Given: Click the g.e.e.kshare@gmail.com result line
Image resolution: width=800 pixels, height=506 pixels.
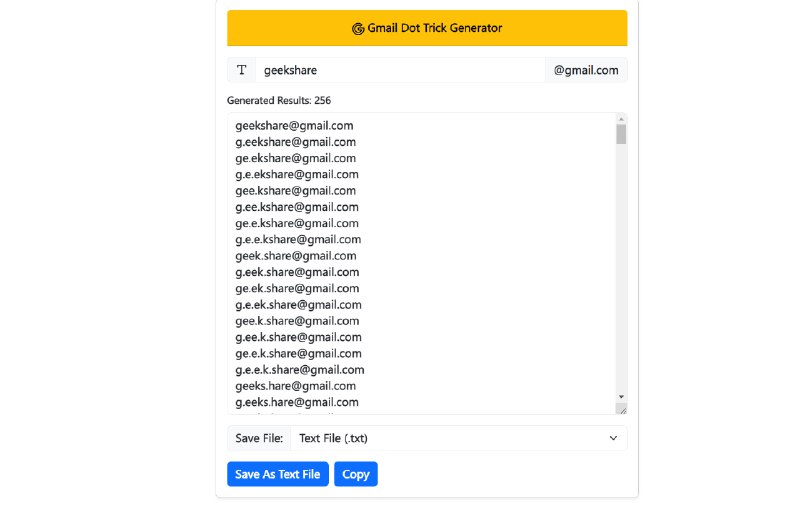Looking at the screenshot, I should pyautogui.click(x=298, y=240).
